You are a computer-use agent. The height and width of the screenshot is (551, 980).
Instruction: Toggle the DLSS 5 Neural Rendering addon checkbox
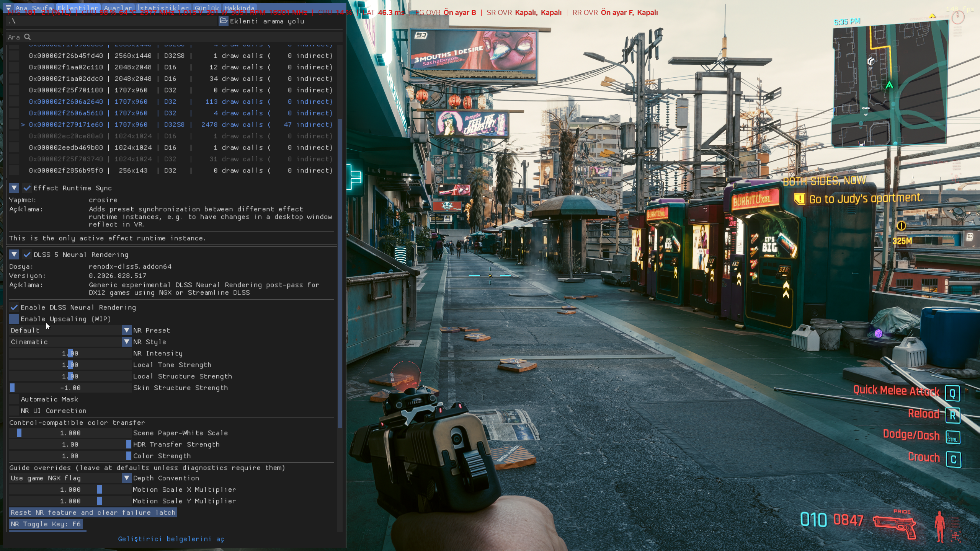(27, 254)
